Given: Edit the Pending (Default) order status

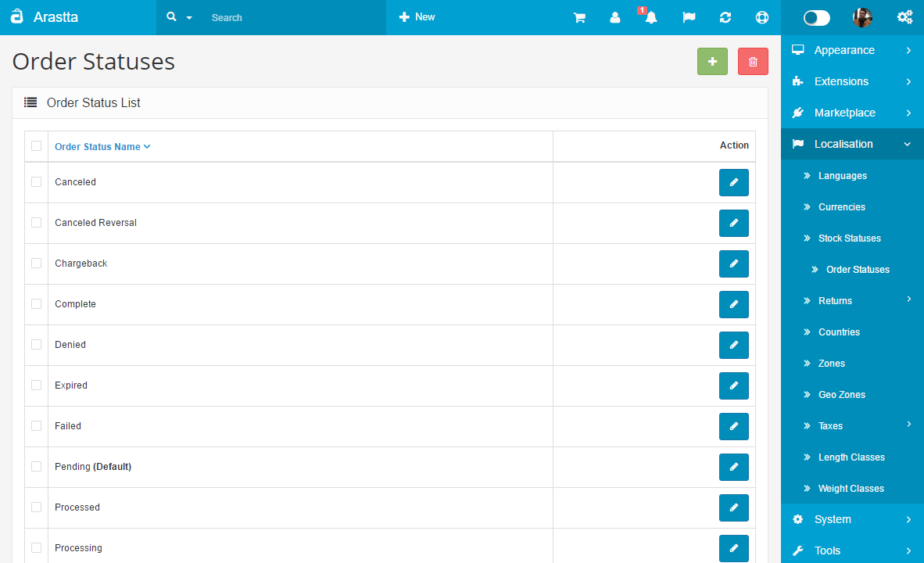Looking at the screenshot, I should (x=734, y=468).
